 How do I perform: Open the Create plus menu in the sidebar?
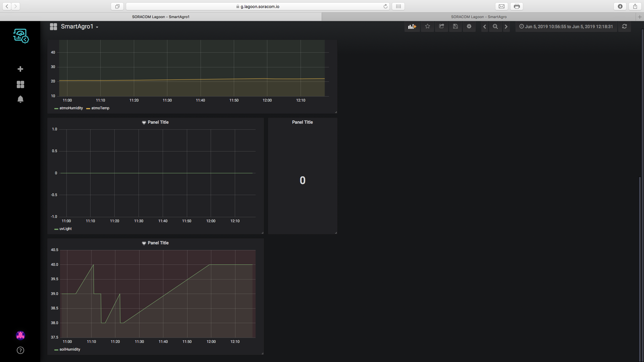coord(20,69)
